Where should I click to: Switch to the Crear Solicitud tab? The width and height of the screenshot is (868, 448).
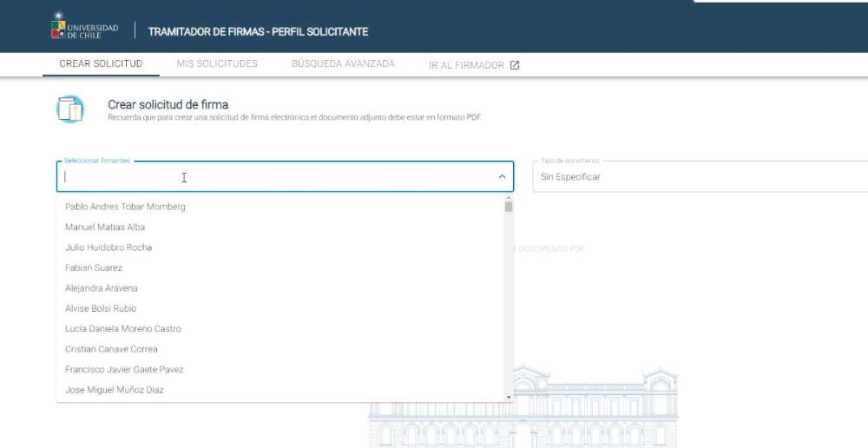click(101, 64)
